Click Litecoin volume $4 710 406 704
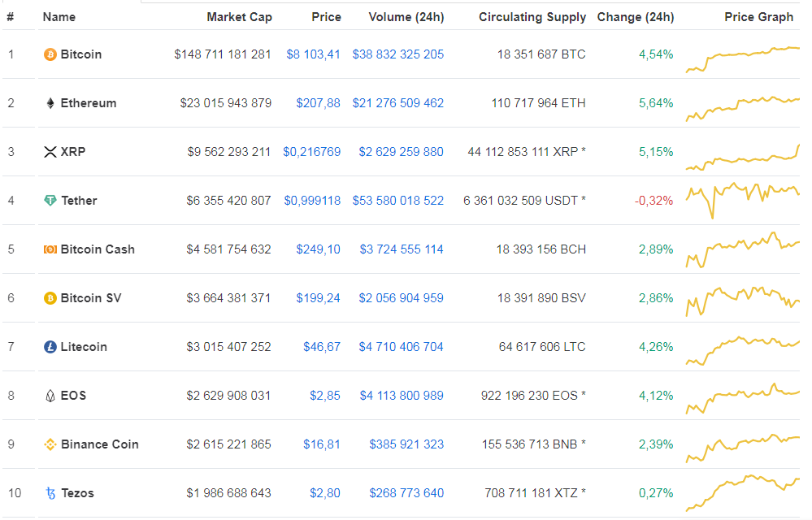This screenshot has height=520, width=812. [402, 347]
